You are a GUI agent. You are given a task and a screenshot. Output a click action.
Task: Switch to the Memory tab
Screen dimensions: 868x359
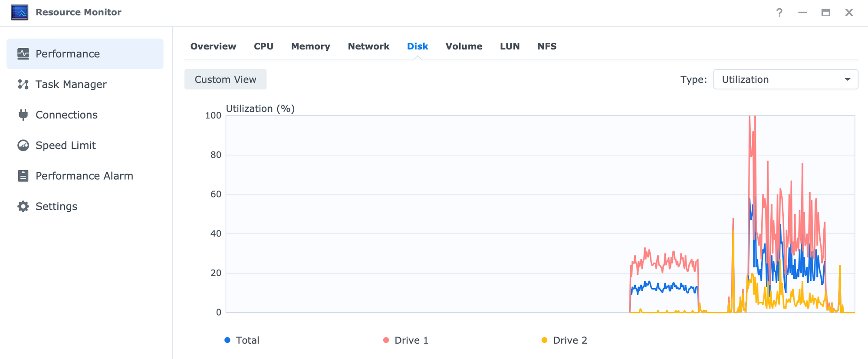click(311, 46)
